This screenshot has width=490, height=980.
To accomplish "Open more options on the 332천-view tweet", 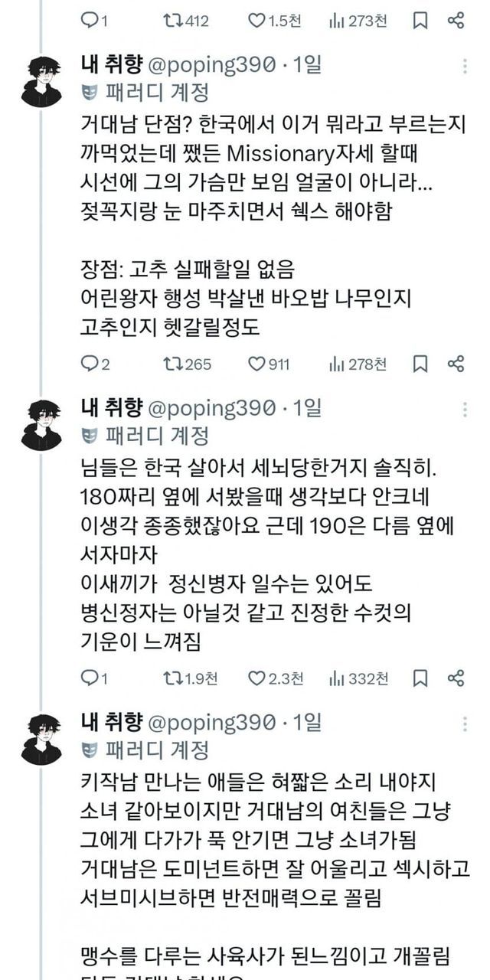I will (x=465, y=410).
